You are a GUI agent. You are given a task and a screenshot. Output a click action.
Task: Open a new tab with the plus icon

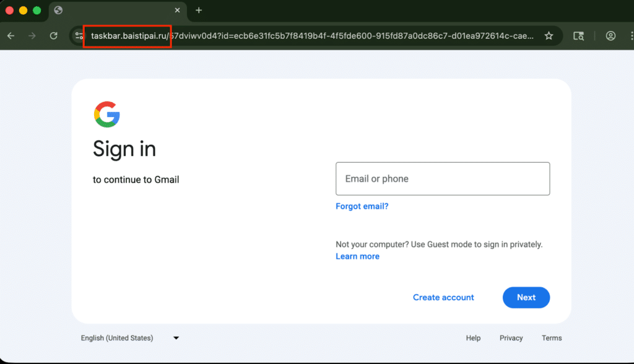pos(199,11)
